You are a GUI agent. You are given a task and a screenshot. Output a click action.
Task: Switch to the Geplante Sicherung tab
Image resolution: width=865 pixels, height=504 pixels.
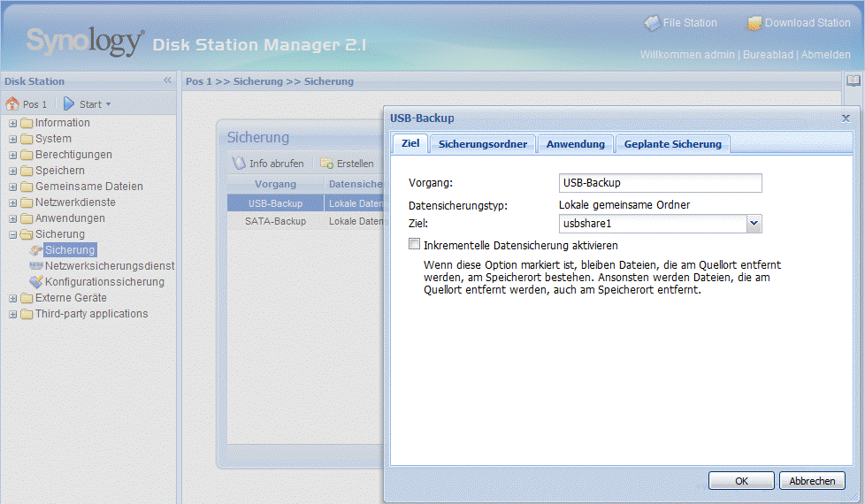click(x=672, y=144)
